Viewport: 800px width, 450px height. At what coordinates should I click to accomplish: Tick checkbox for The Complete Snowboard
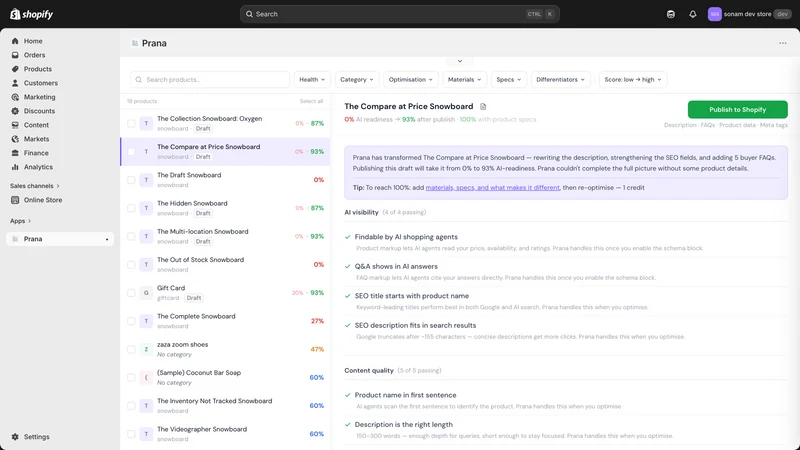pyautogui.click(x=131, y=321)
